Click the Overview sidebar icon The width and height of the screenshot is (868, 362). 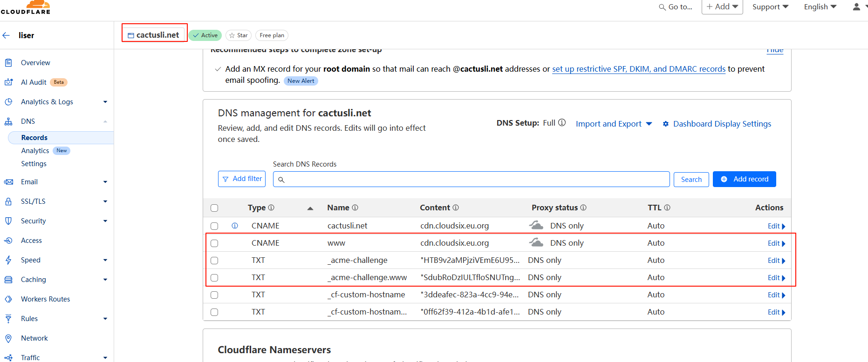point(8,63)
